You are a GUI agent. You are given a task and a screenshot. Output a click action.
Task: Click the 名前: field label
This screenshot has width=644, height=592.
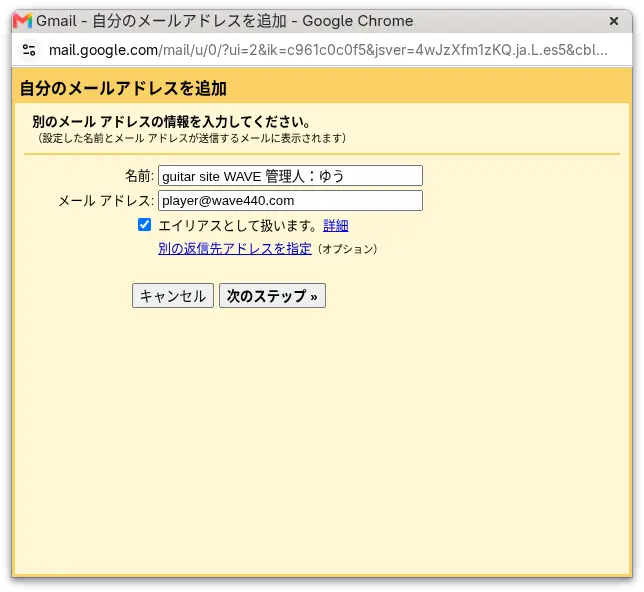click(x=140, y=176)
